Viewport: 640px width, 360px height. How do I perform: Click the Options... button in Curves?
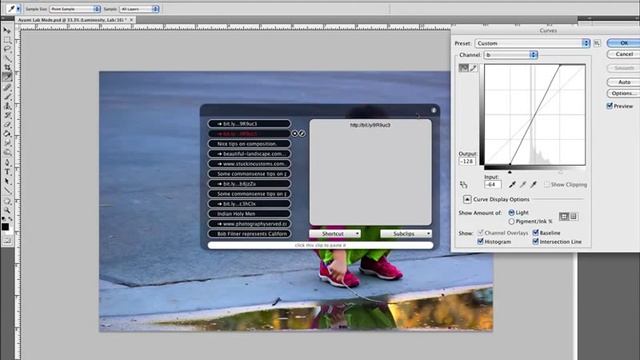[623, 93]
